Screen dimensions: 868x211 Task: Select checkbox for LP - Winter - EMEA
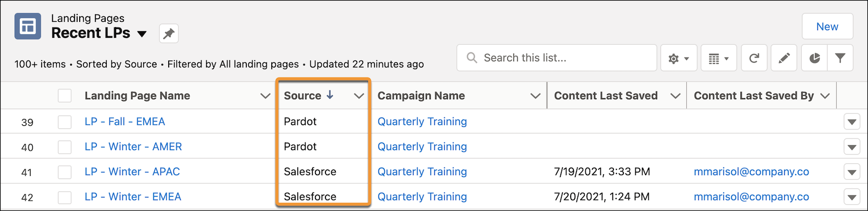(x=65, y=197)
